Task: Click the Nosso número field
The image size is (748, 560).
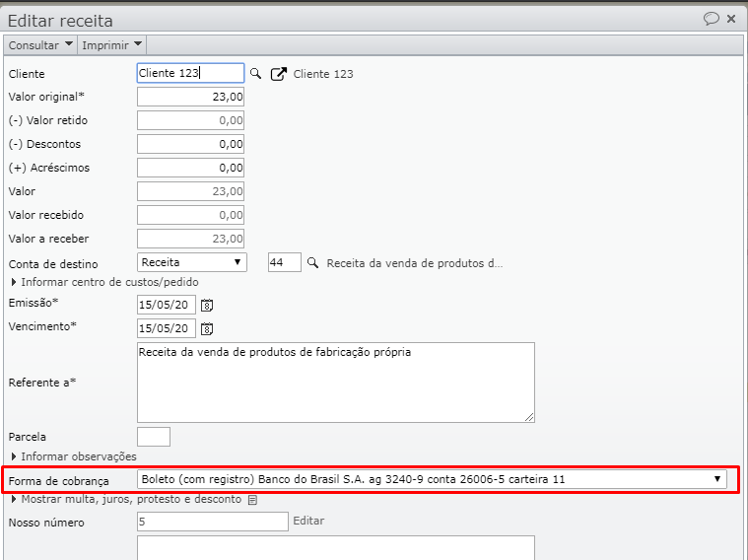Action: point(212,522)
